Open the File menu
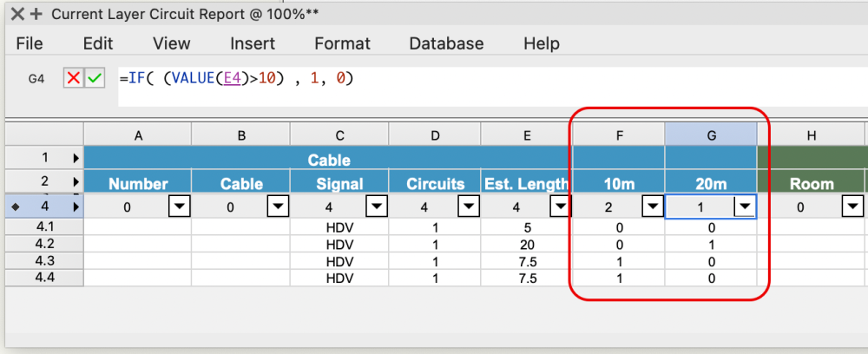 click(30, 43)
